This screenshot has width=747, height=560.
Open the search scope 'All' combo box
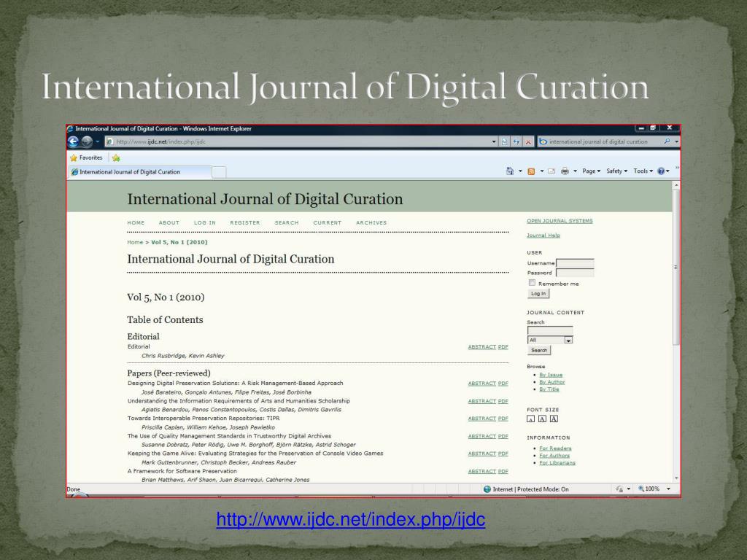click(550, 340)
